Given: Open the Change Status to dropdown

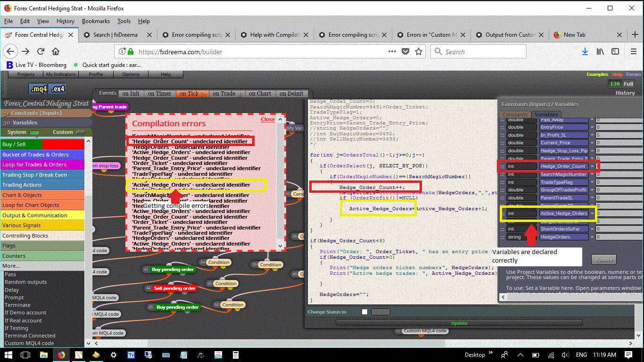Looking at the screenshot, I should click(380, 312).
